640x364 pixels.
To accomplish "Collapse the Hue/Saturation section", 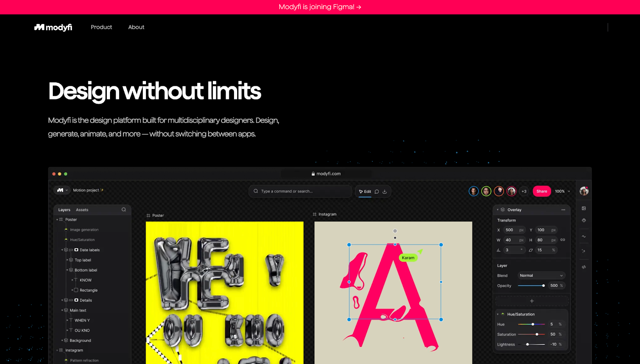I will click(498, 314).
